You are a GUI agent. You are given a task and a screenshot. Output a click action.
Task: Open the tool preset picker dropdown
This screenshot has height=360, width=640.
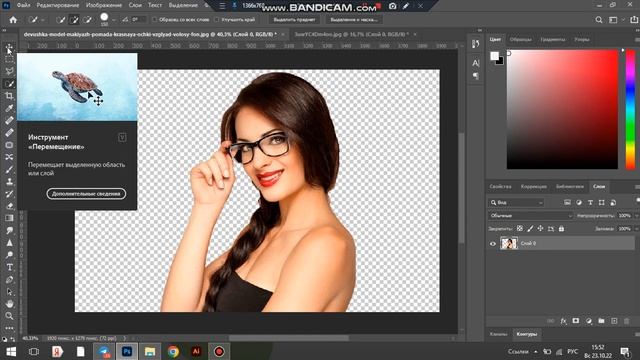(x=42, y=20)
